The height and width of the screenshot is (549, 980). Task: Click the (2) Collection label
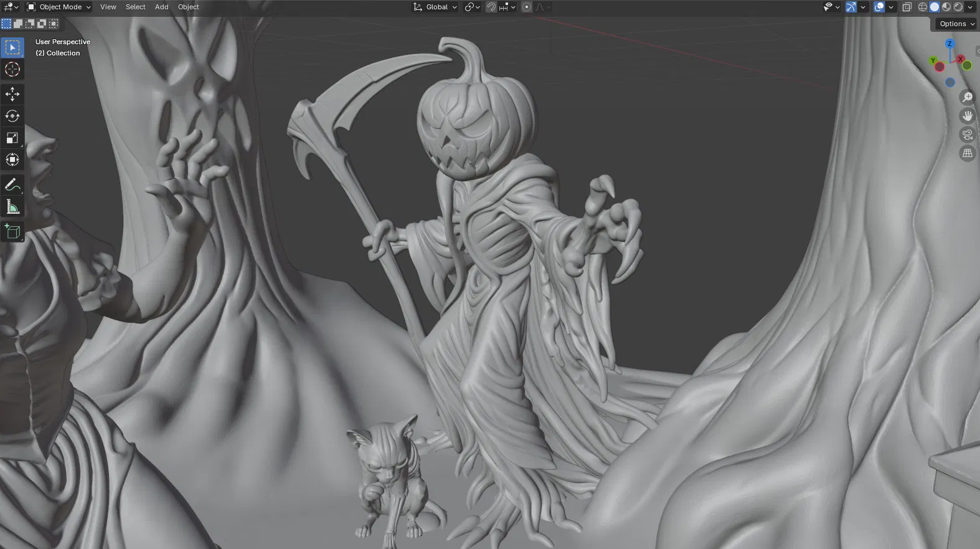click(x=58, y=53)
